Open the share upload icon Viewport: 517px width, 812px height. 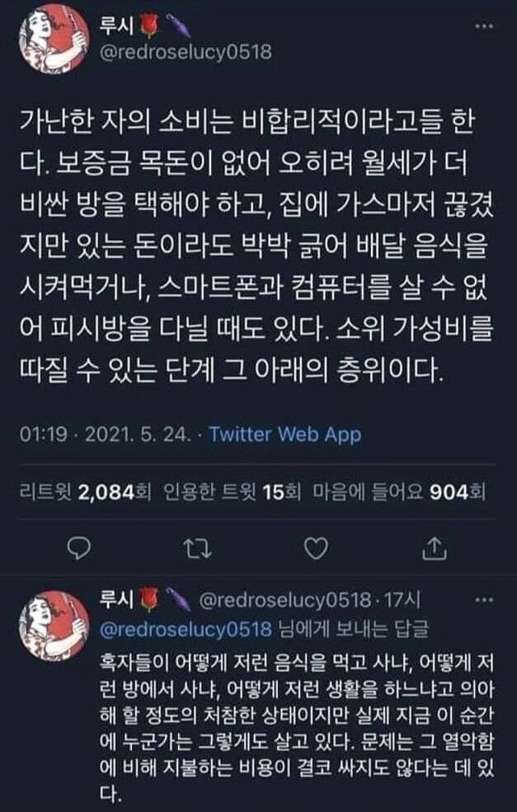[x=434, y=548]
